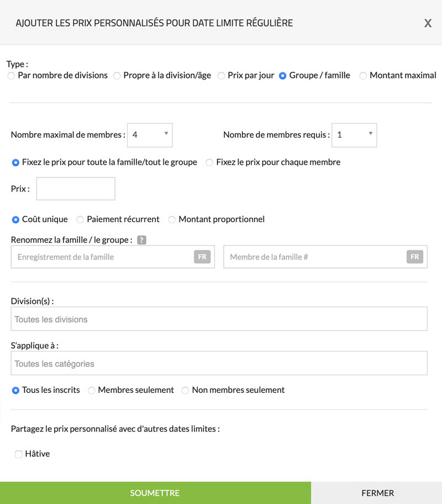The height and width of the screenshot is (504, 442).
Task: Open the Division(s) selection field
Action: click(219, 319)
